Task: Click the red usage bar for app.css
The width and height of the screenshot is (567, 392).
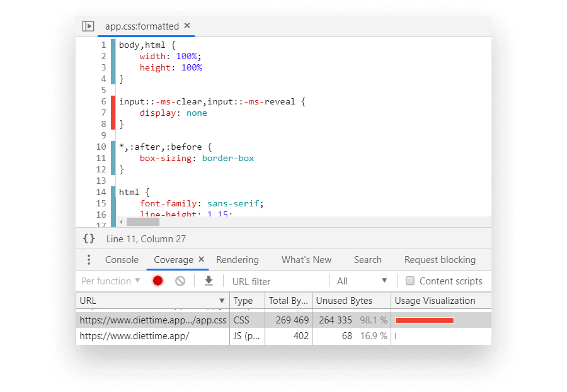Action: 424,320
